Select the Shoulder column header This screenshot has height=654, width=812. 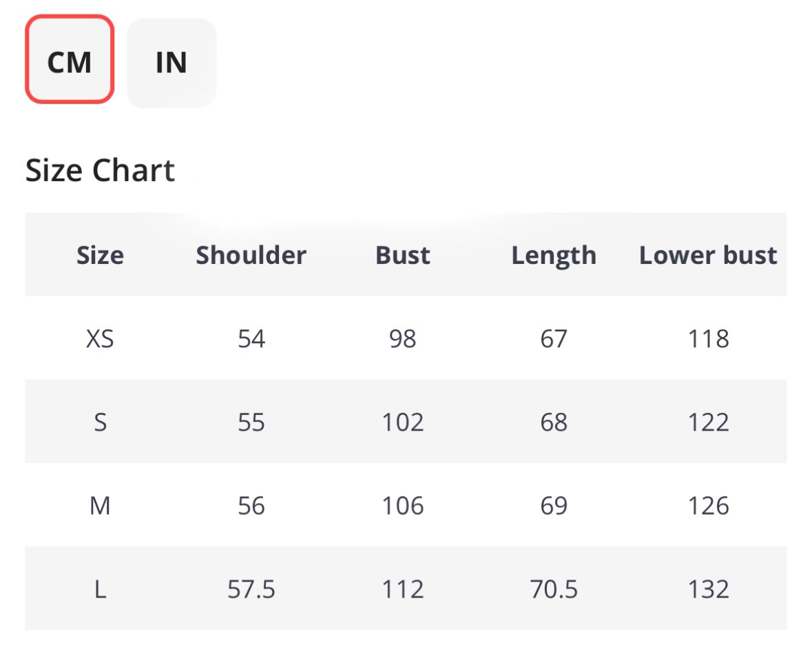251,256
